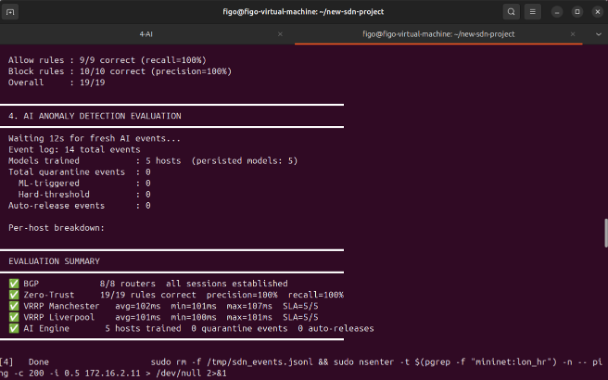Viewport: 608px width, 380px height.
Task: Click the 'Models trained' line
Action: click(153, 161)
